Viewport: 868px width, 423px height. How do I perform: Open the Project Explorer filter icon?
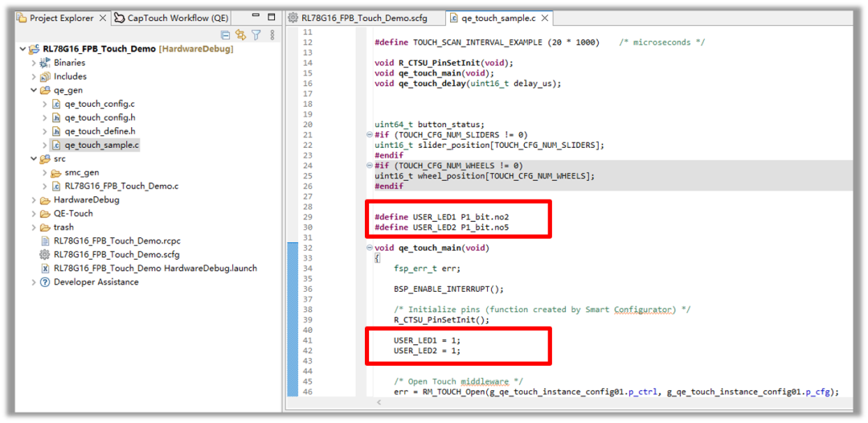(256, 35)
